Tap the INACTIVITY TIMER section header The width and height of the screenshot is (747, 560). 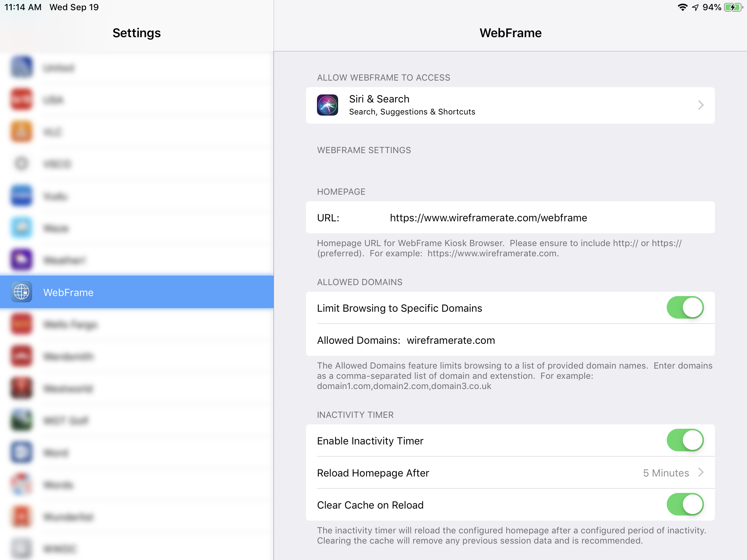[355, 415]
